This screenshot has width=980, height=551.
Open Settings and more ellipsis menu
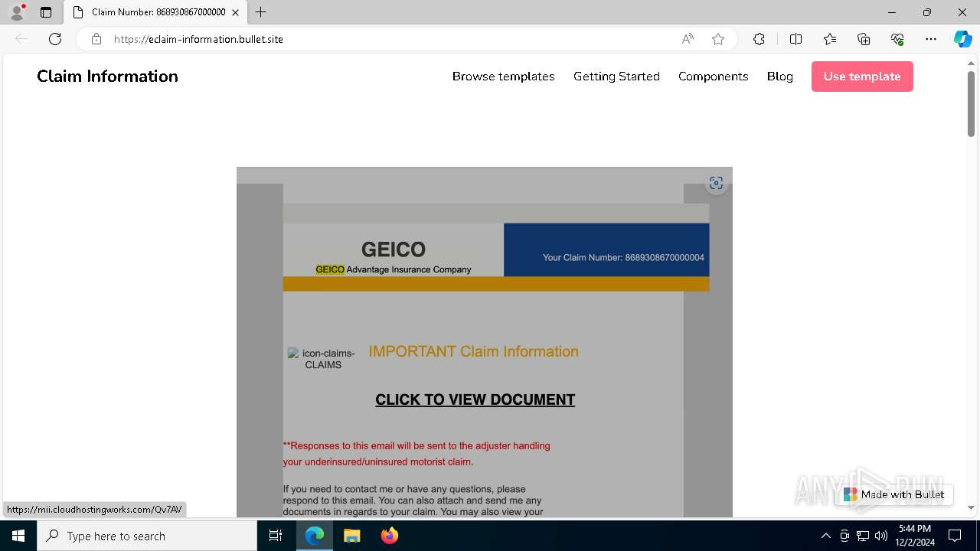pyautogui.click(x=931, y=39)
